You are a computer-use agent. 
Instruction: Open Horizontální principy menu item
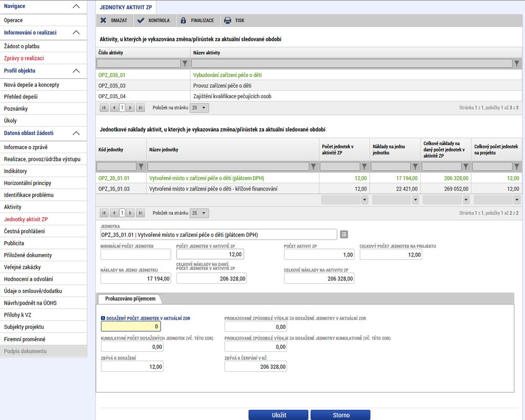tap(43, 183)
